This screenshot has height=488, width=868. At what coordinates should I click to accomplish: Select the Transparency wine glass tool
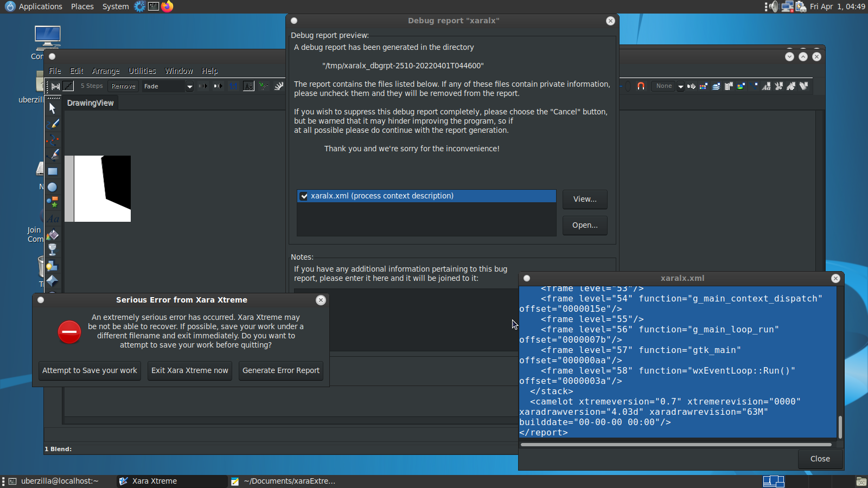point(53,249)
